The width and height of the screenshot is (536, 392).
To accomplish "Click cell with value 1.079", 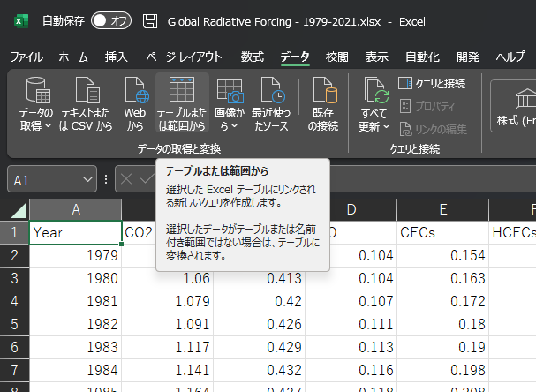I will (x=168, y=301).
